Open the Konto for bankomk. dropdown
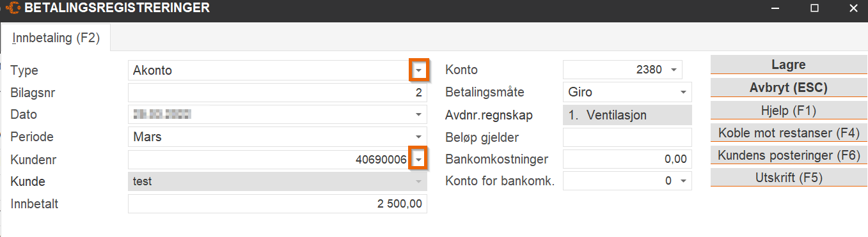The width and height of the screenshot is (868, 237). (683, 181)
